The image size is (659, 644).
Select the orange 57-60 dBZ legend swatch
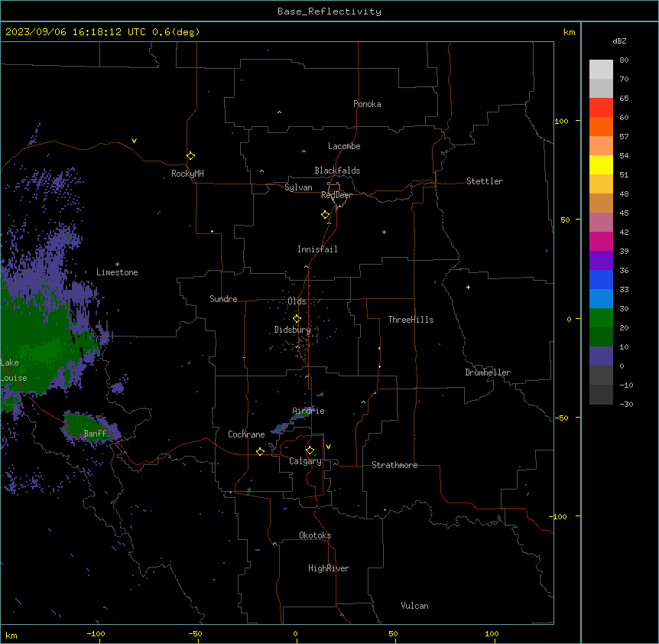[x=601, y=127]
